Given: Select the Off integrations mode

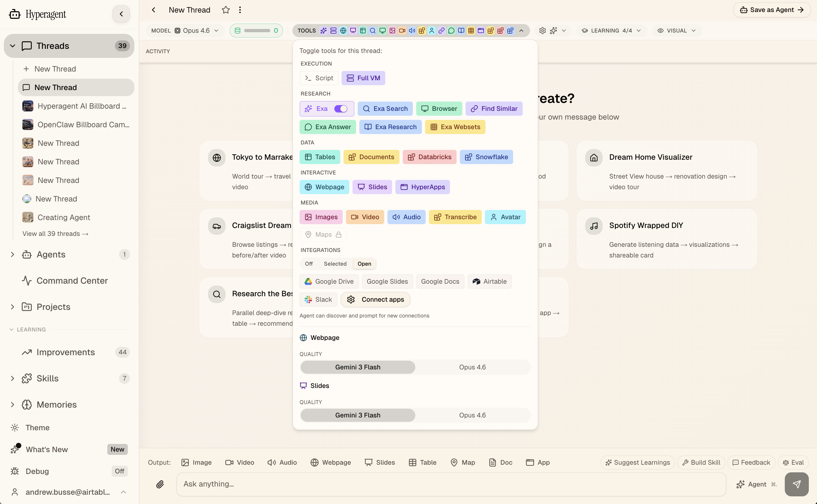Looking at the screenshot, I should (309, 264).
